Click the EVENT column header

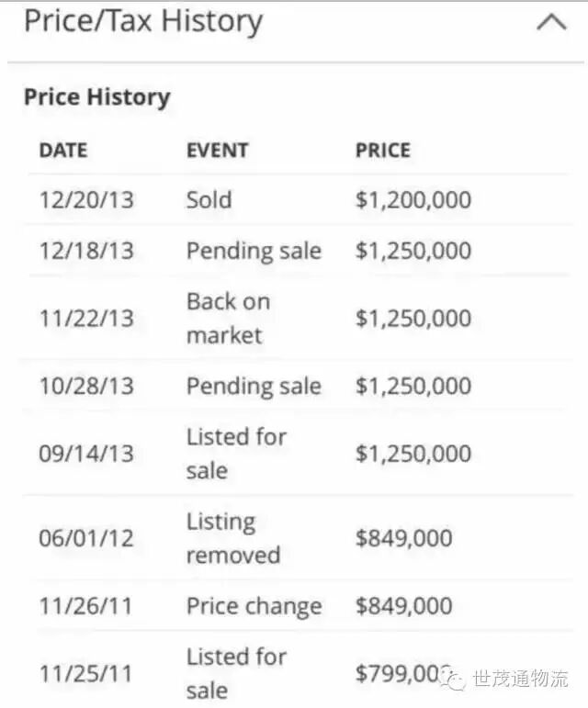point(217,151)
